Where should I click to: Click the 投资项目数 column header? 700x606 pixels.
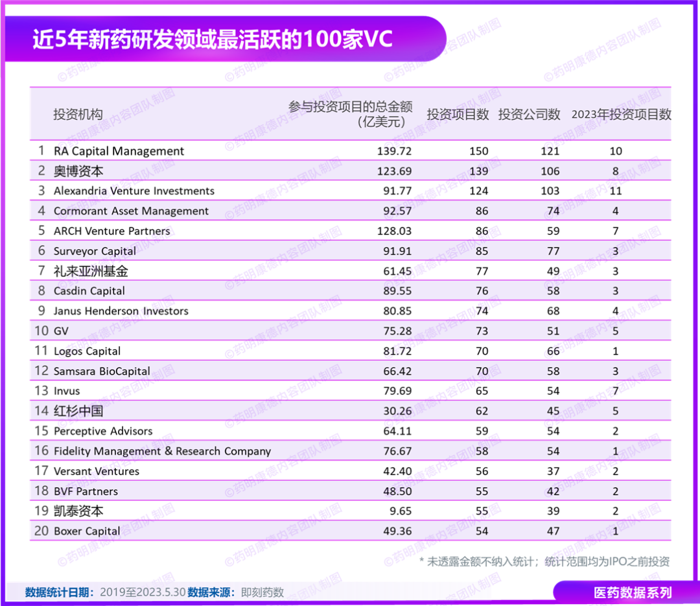coord(458,114)
